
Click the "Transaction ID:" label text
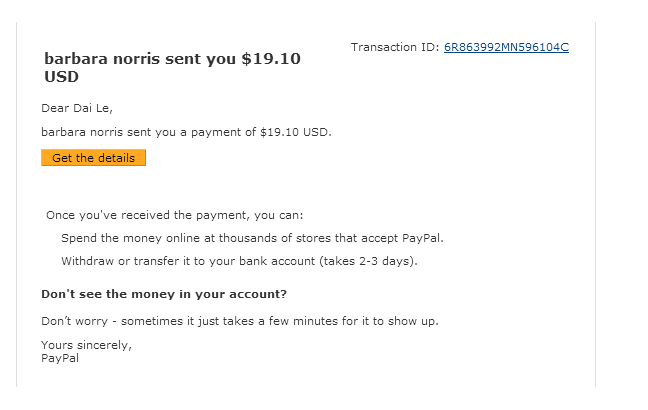[x=396, y=47]
